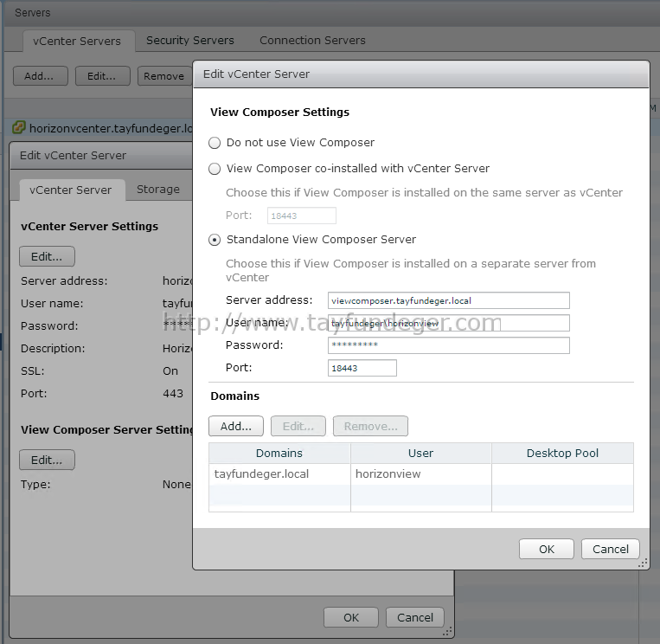The height and width of the screenshot is (644, 660).
Task: Confirm View Composer Settings with OK
Action: (x=547, y=550)
